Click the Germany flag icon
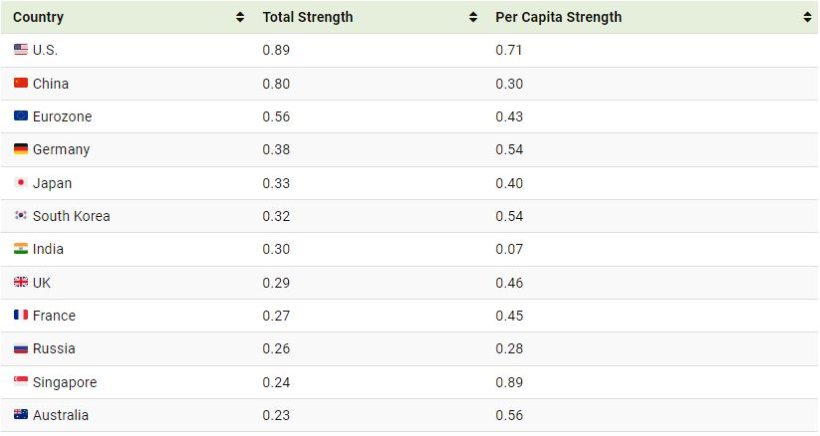Image resolution: width=820 pixels, height=436 pixels. [21, 149]
